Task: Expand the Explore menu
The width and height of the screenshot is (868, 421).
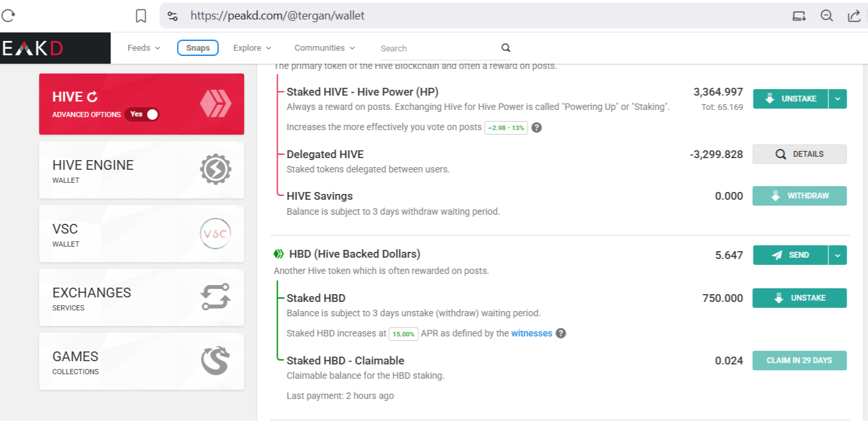Action: click(x=252, y=48)
